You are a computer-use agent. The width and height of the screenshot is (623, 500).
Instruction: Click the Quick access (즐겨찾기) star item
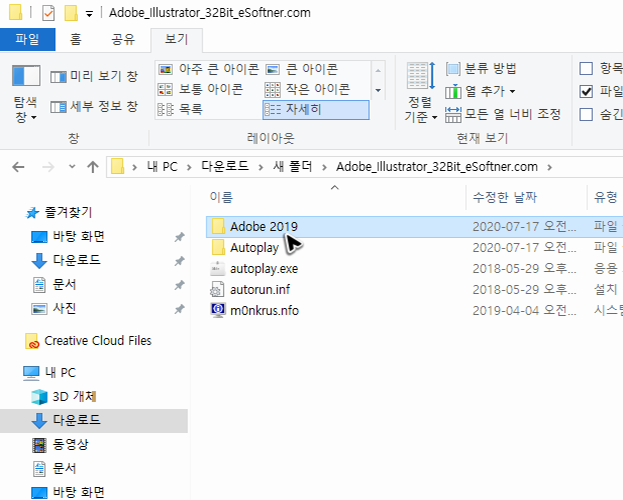(59, 213)
